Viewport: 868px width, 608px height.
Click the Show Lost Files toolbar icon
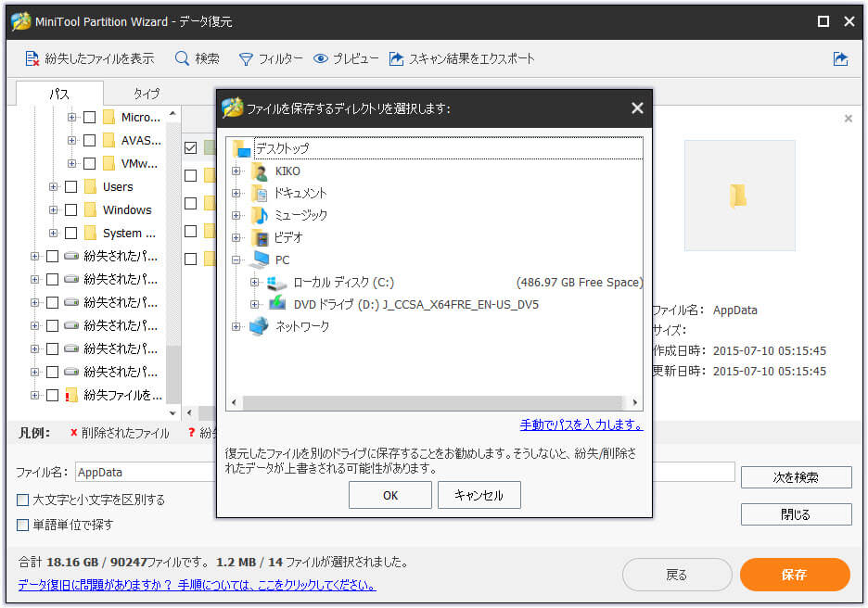coord(32,58)
